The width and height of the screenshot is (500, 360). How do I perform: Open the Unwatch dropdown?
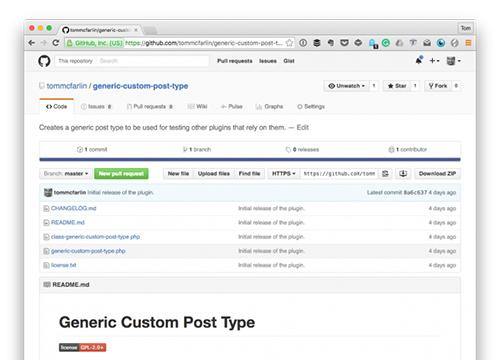click(x=346, y=86)
